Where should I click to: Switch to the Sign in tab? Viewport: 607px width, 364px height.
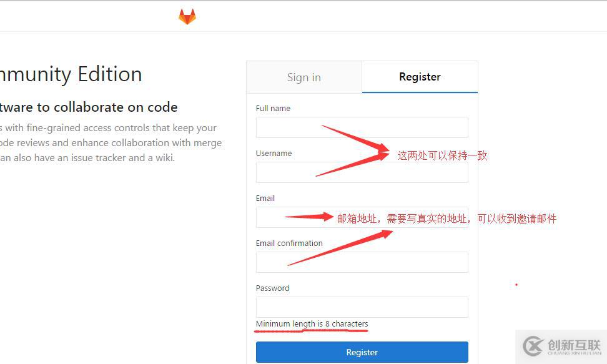pos(304,77)
